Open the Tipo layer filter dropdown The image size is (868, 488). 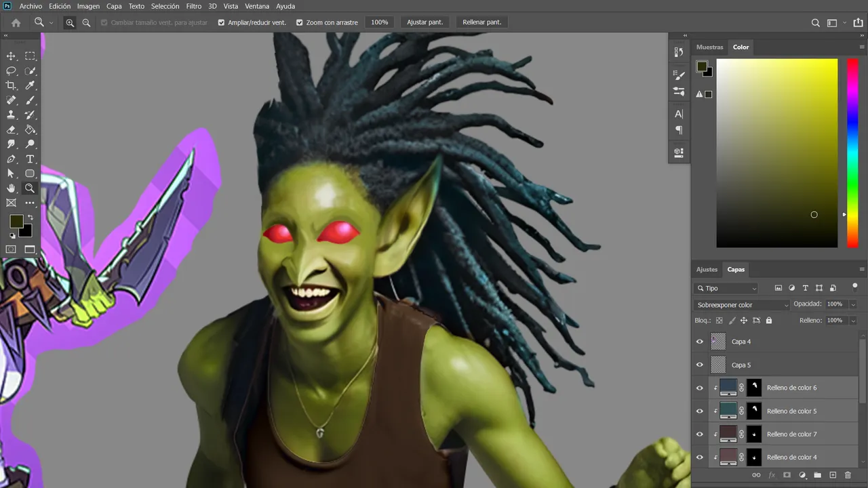tap(726, 288)
